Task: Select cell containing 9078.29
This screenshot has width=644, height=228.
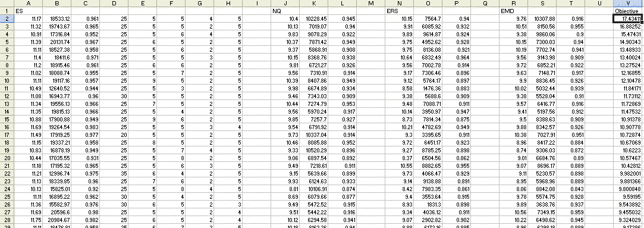Action: coord(314,35)
